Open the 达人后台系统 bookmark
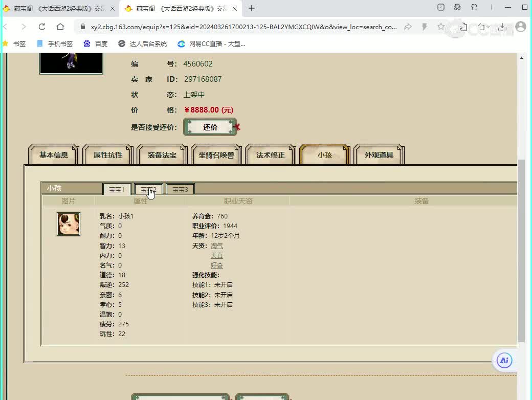Image resolution: width=532 pixels, height=400 pixels. pos(143,44)
